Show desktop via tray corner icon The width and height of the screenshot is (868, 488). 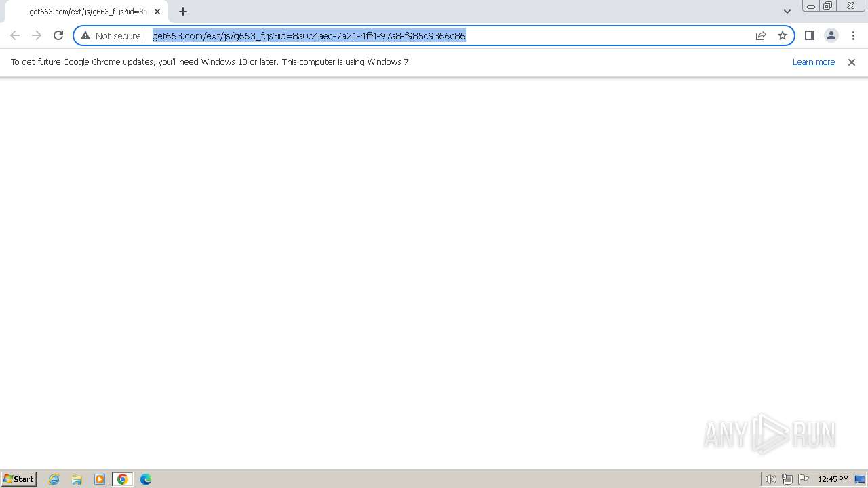point(860,479)
